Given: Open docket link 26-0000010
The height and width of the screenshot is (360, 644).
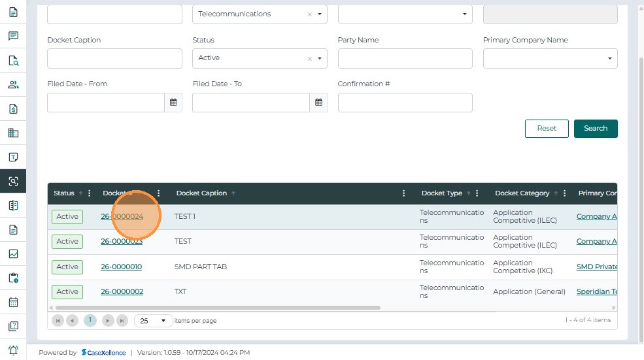Looking at the screenshot, I should (121, 267).
